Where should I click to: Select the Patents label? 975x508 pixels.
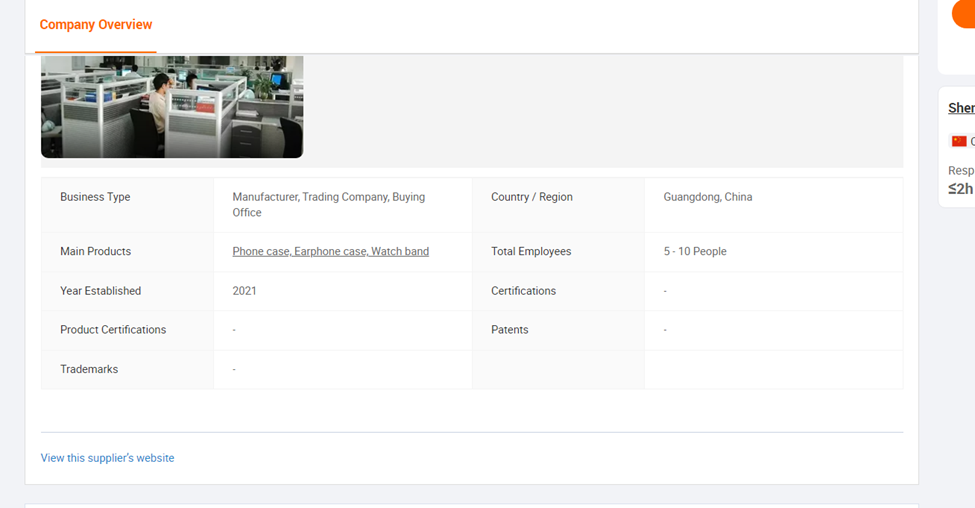510,330
